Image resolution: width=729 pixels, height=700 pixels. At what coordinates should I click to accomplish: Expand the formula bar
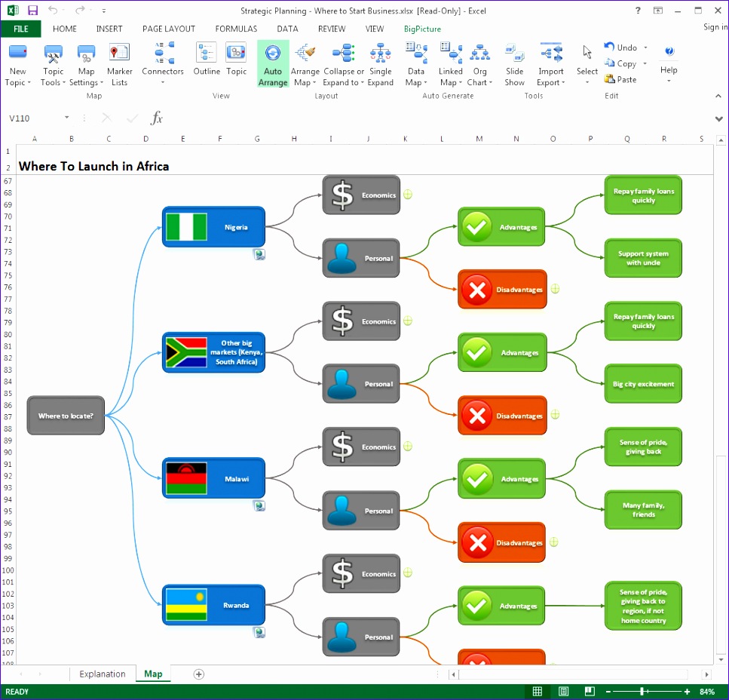coord(718,118)
